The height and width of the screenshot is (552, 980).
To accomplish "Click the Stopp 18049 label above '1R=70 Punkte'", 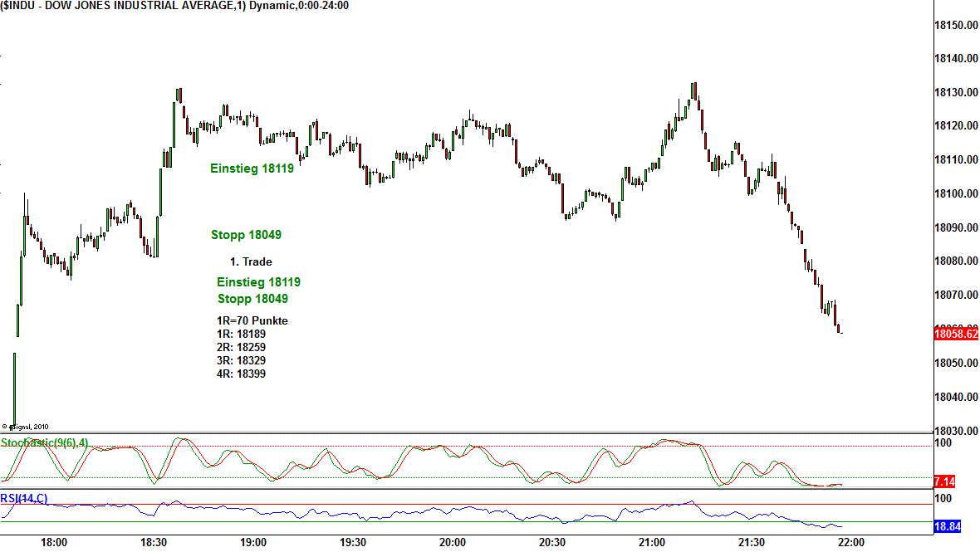I will pyautogui.click(x=252, y=299).
